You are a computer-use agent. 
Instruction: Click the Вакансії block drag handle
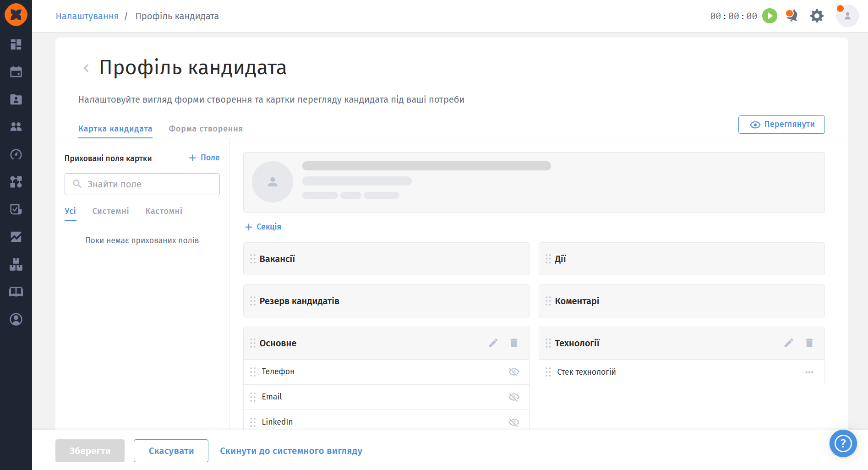[253, 259]
